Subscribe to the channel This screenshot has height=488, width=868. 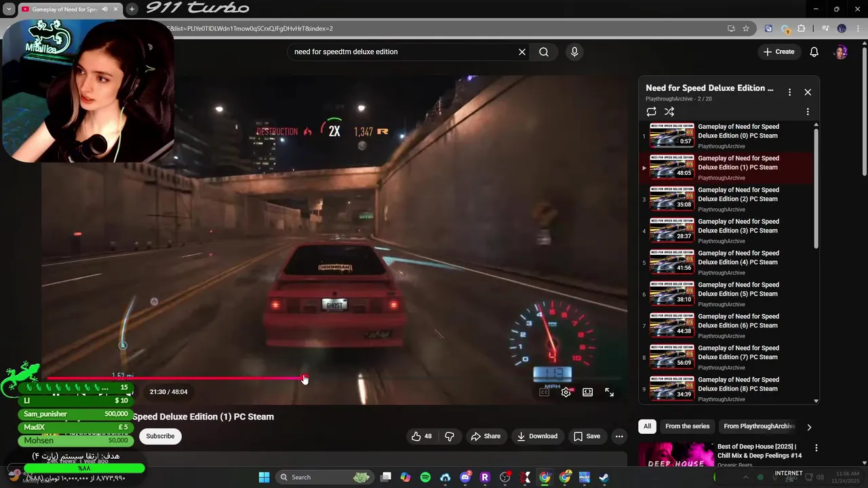[160, 436]
